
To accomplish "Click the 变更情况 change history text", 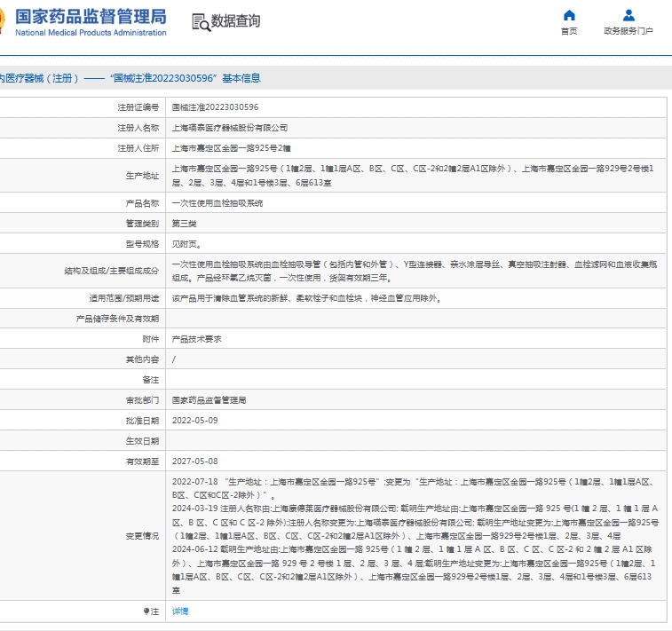I will pos(415,536).
